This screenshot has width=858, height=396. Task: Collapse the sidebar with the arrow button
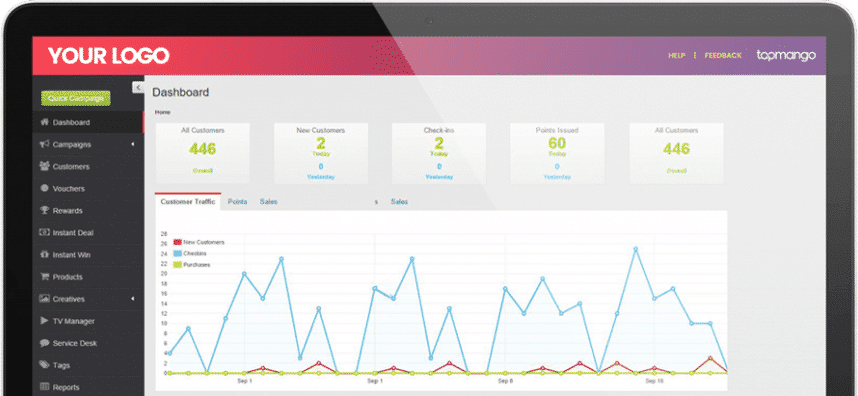(138, 88)
